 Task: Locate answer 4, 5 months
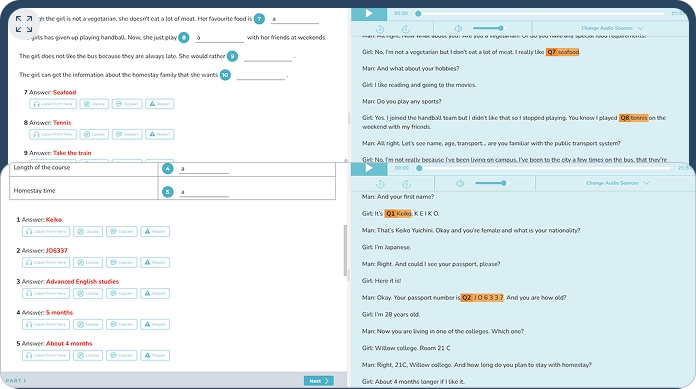coord(88,325)
